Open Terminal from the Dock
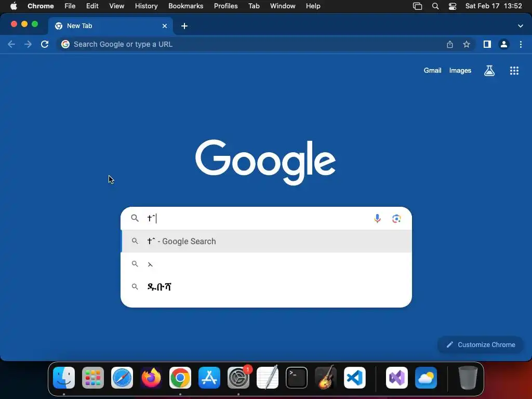The width and height of the screenshot is (532, 399). point(297,378)
